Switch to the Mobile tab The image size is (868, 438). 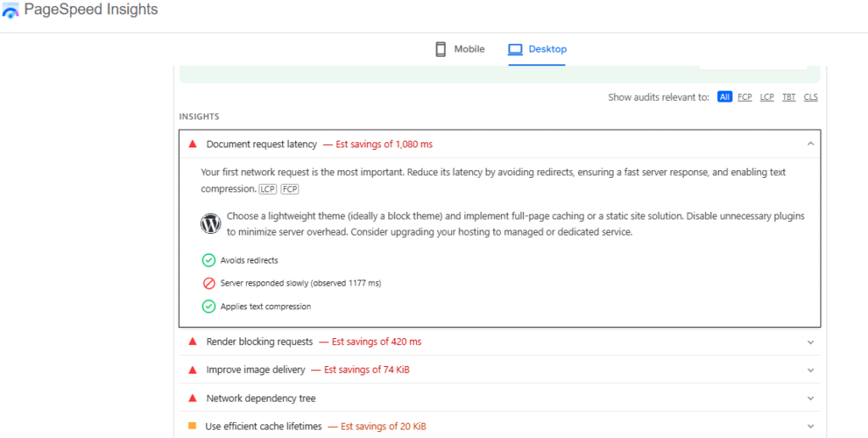460,49
